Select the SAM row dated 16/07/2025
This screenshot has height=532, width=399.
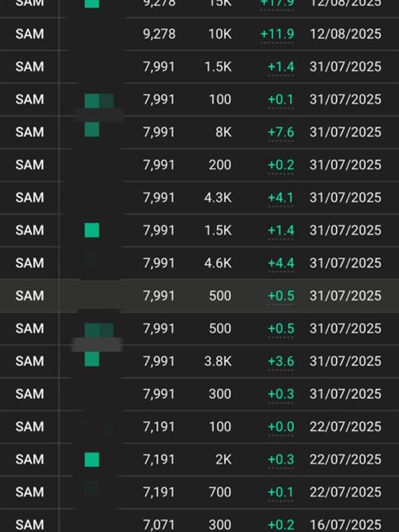(199, 523)
